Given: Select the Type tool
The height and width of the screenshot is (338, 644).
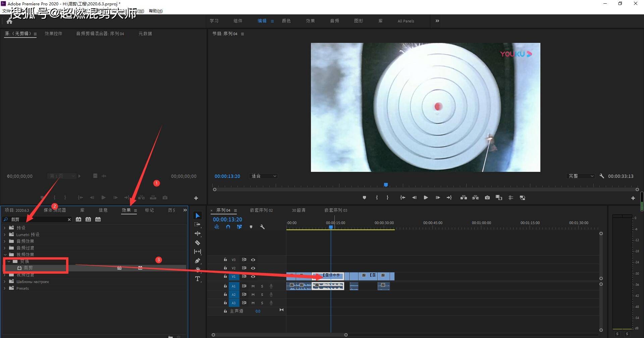Looking at the screenshot, I should (x=198, y=279).
